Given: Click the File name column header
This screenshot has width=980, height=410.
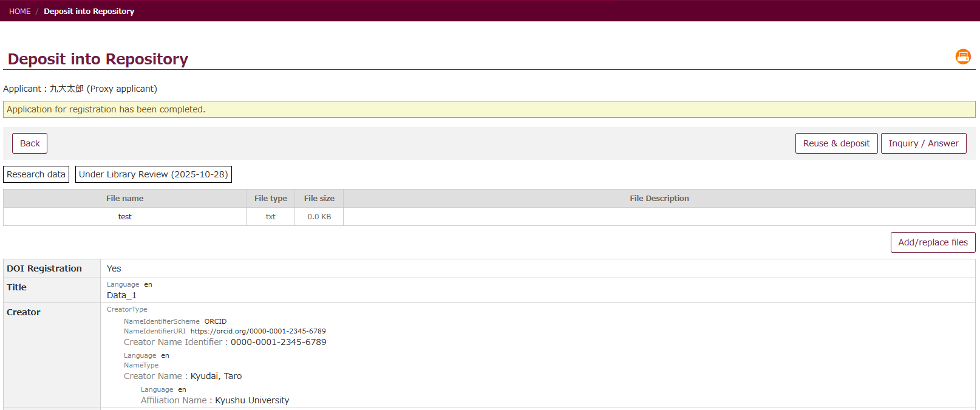Looking at the screenshot, I should click(x=124, y=199).
